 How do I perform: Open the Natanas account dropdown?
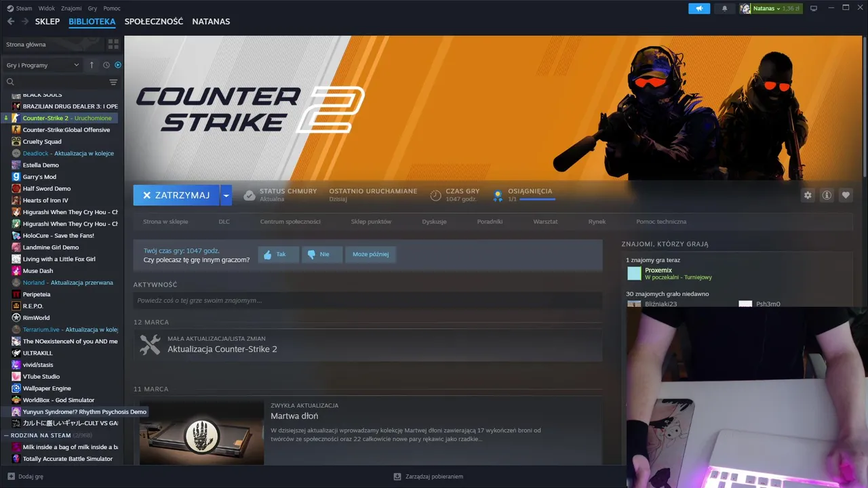tap(770, 8)
